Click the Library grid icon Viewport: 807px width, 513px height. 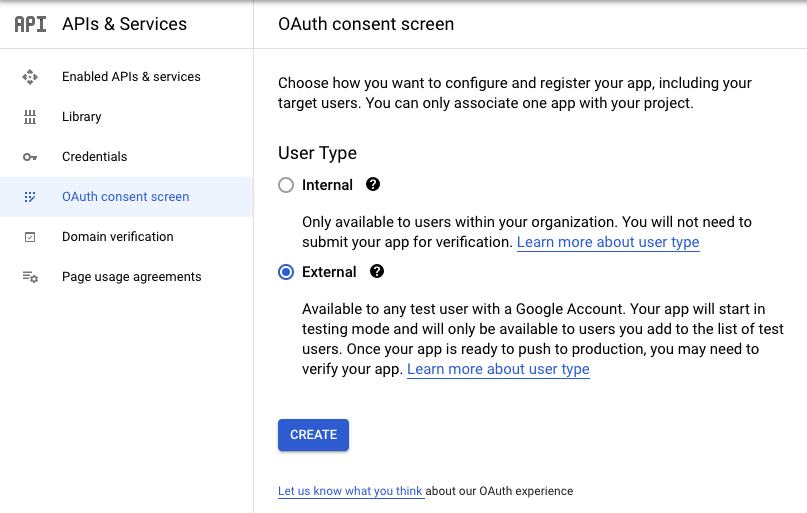30,117
